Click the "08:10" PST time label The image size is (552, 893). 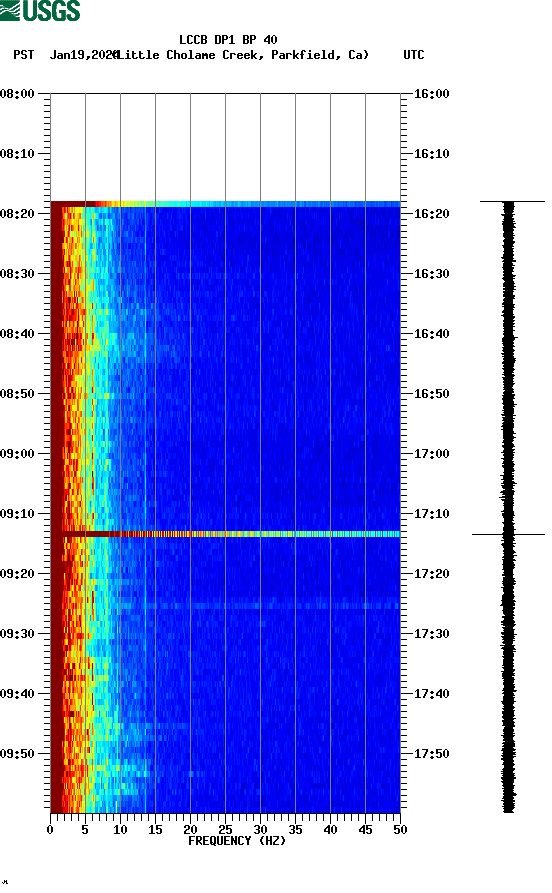point(18,154)
